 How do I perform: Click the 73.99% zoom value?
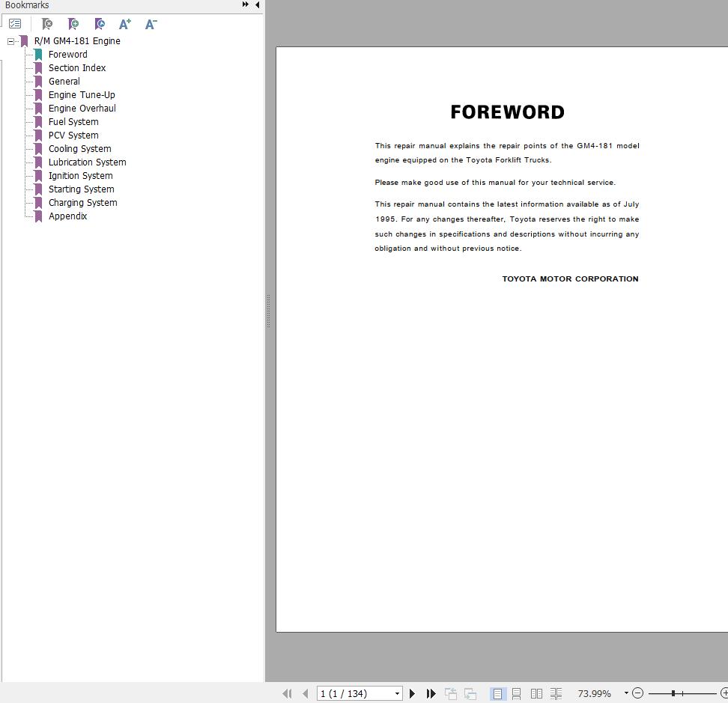(x=594, y=693)
